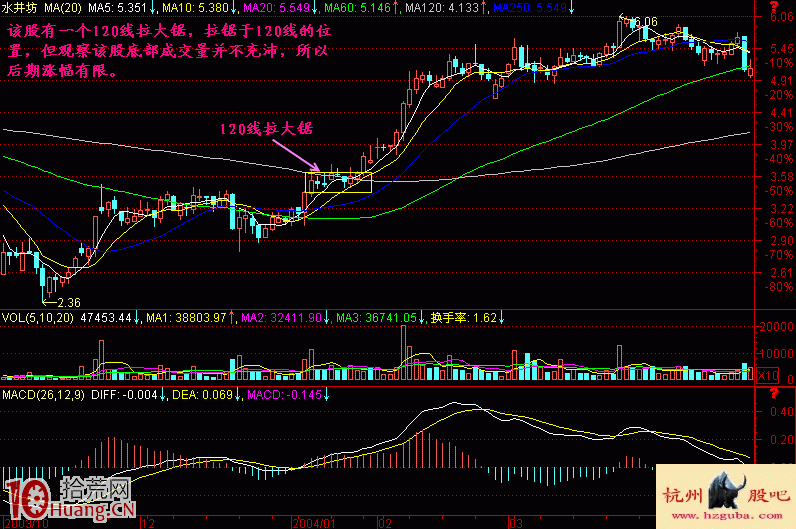
Task: Click the 2004/01 date marker
Action: 314,523
